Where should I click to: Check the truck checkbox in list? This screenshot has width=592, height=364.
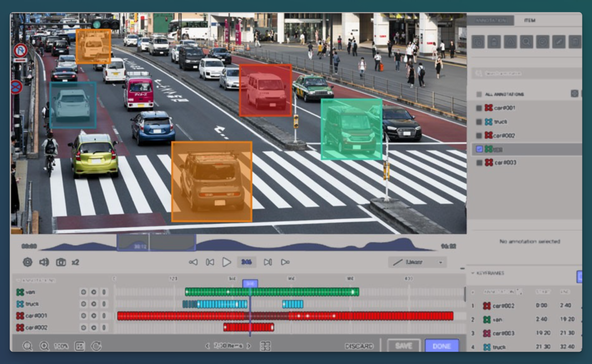pyautogui.click(x=479, y=121)
